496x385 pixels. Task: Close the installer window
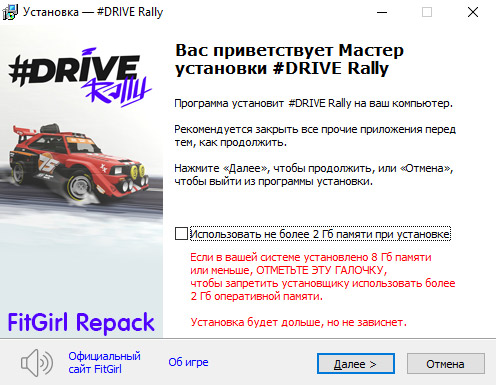[473, 12]
